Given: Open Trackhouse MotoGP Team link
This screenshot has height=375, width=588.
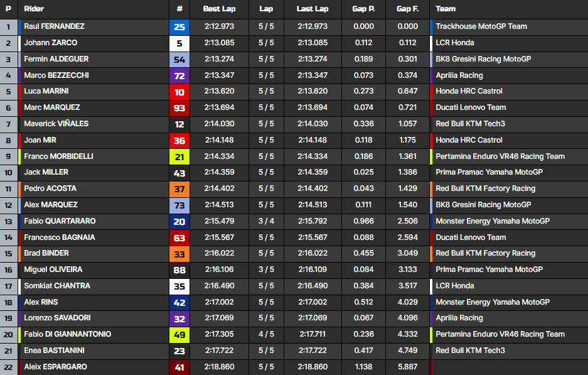Looking at the screenshot, I should tap(481, 26).
